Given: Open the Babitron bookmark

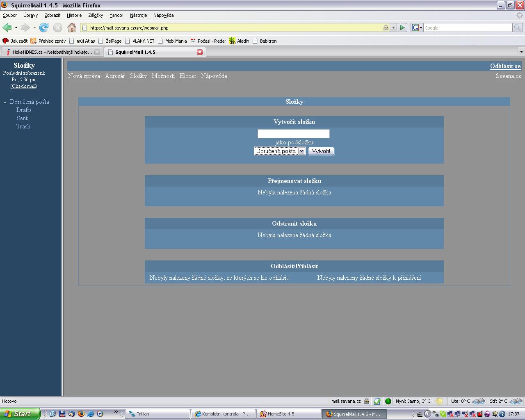Looking at the screenshot, I should (265, 41).
